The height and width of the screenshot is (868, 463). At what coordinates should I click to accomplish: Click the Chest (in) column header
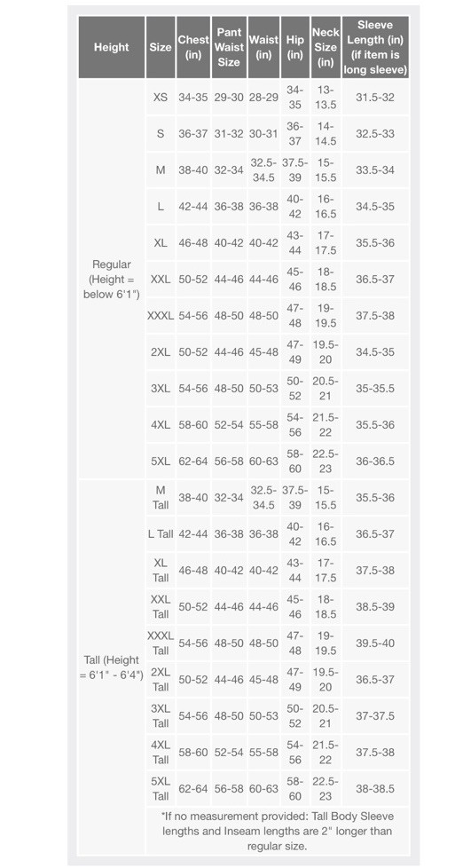tap(193, 47)
